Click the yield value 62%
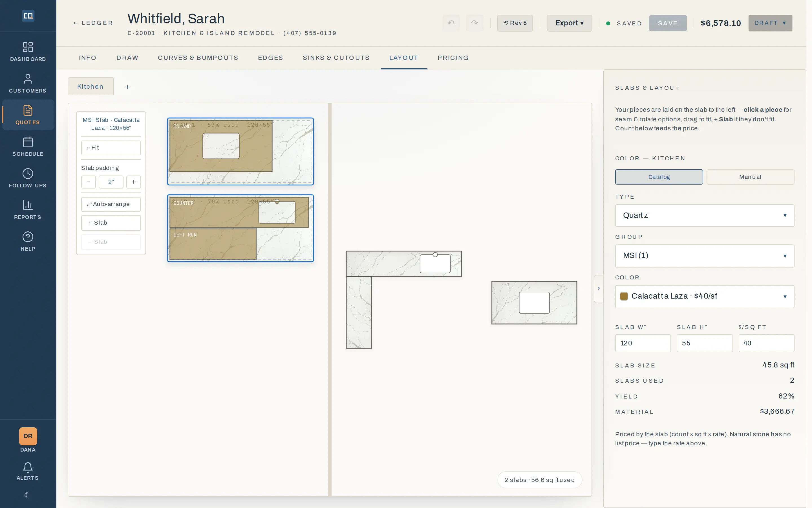Viewport: 812px width, 508px height. coord(786,396)
